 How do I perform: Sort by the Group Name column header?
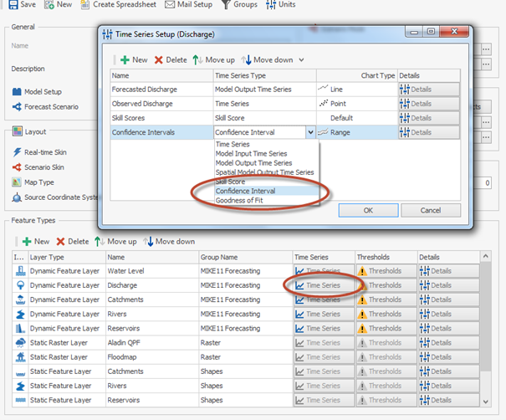[x=246, y=258]
